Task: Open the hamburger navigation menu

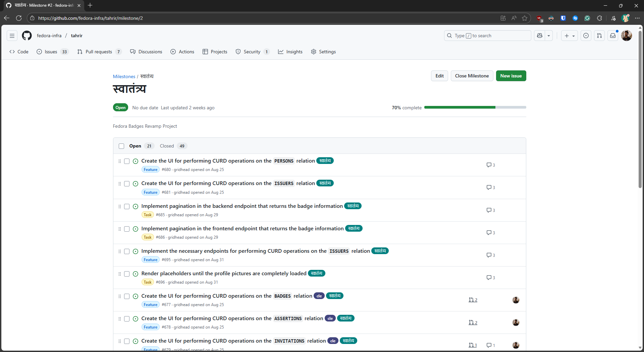Action: pos(12,36)
